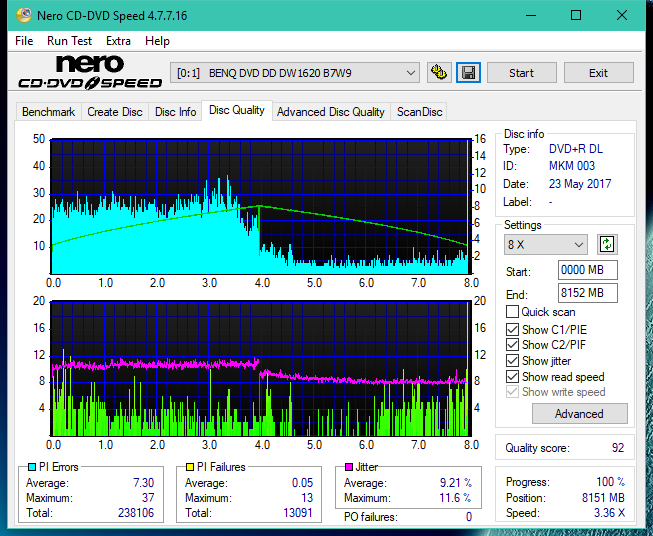
Task: Save results with the floppy disk icon
Action: (x=468, y=73)
